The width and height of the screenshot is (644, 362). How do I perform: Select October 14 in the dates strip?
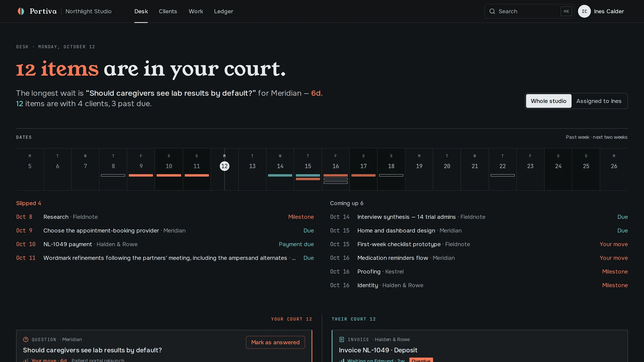click(280, 169)
